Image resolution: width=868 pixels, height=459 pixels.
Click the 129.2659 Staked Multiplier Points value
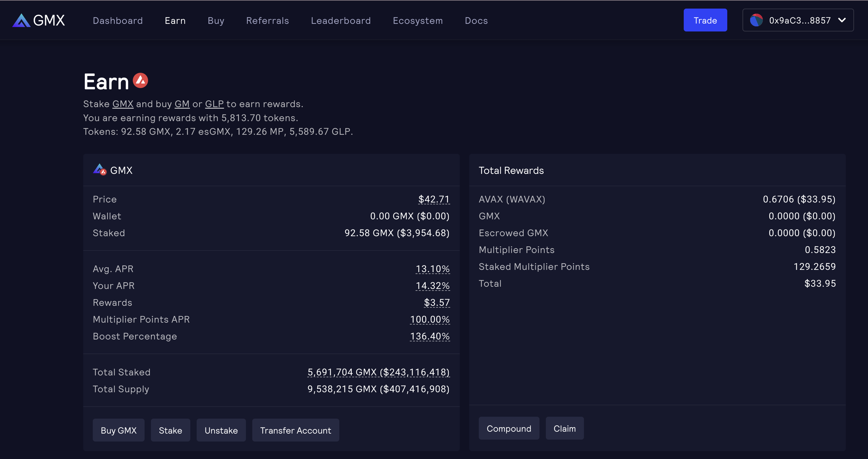814,266
